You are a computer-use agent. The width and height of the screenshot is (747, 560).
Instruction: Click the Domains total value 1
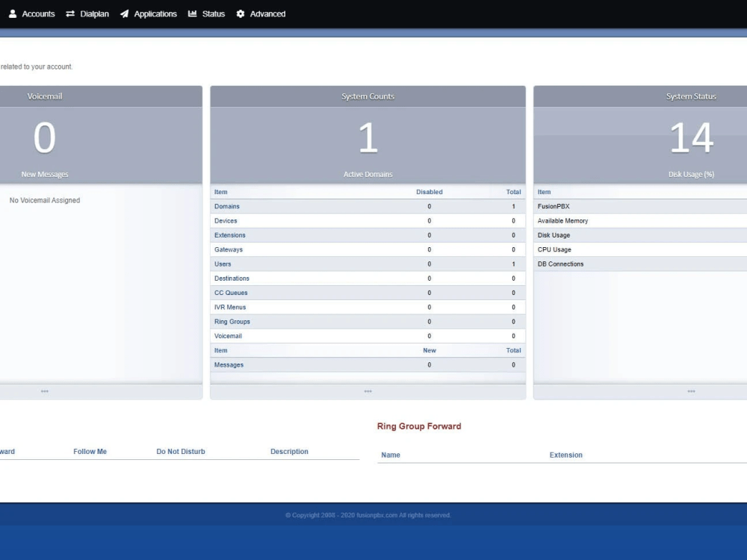(x=514, y=206)
